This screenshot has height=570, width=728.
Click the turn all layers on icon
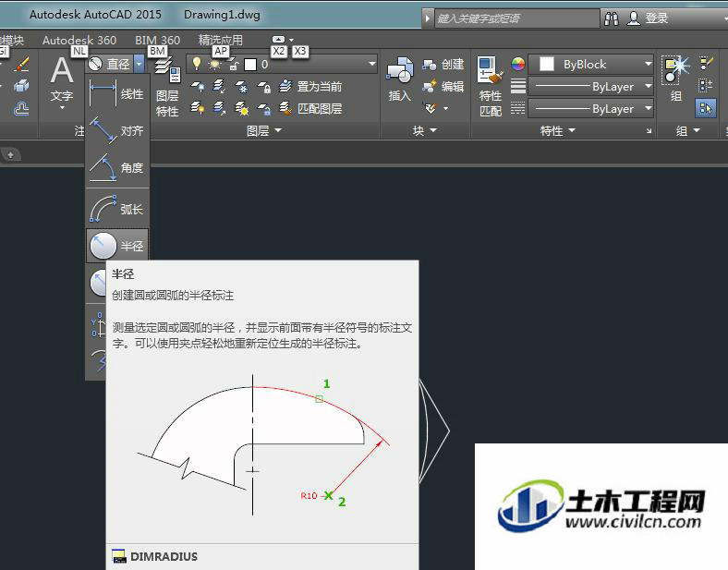(198, 109)
